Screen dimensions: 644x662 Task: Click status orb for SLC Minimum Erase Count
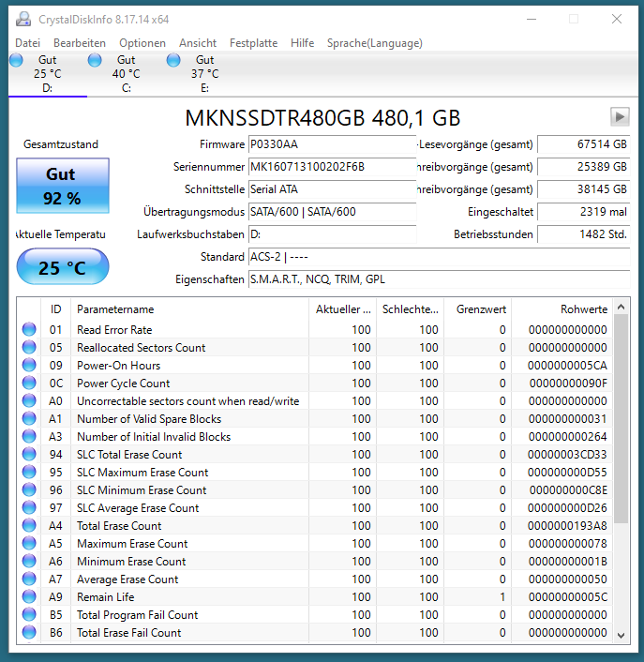click(x=29, y=489)
